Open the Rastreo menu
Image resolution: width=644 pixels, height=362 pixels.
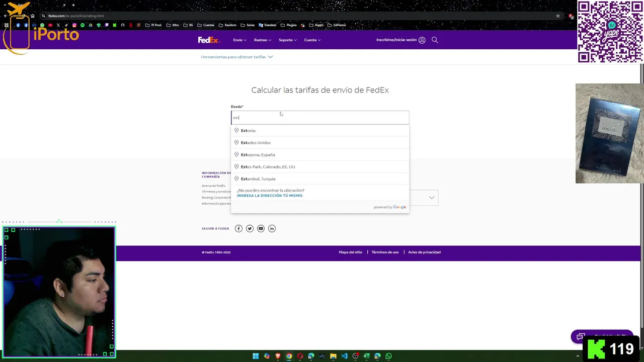point(263,40)
